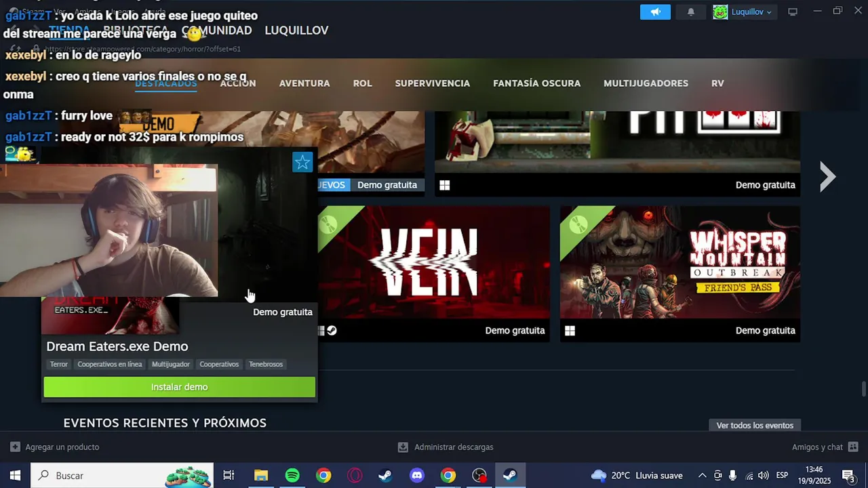
Task: Click Ver todos los eventos button
Action: (x=755, y=426)
